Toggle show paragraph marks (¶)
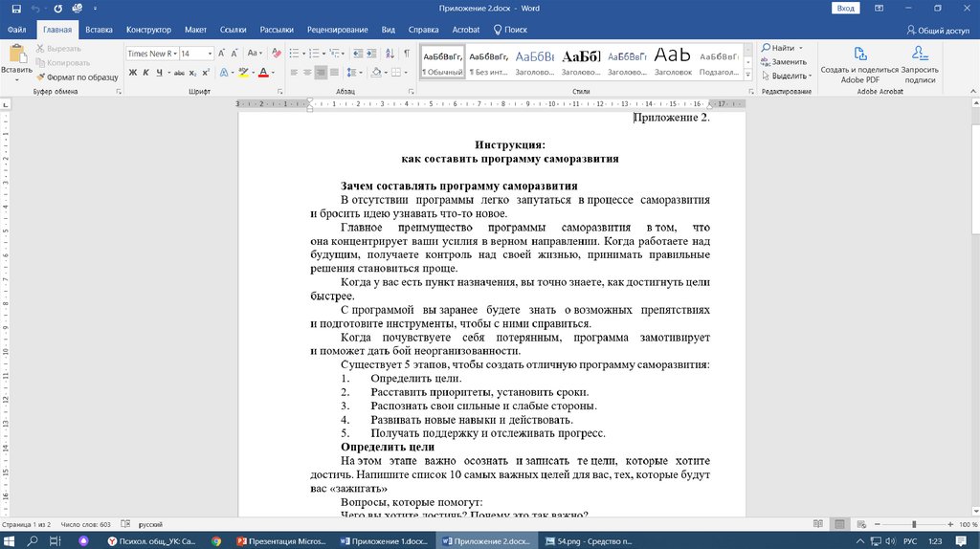Viewport: 980px width, 549px height. (407, 54)
